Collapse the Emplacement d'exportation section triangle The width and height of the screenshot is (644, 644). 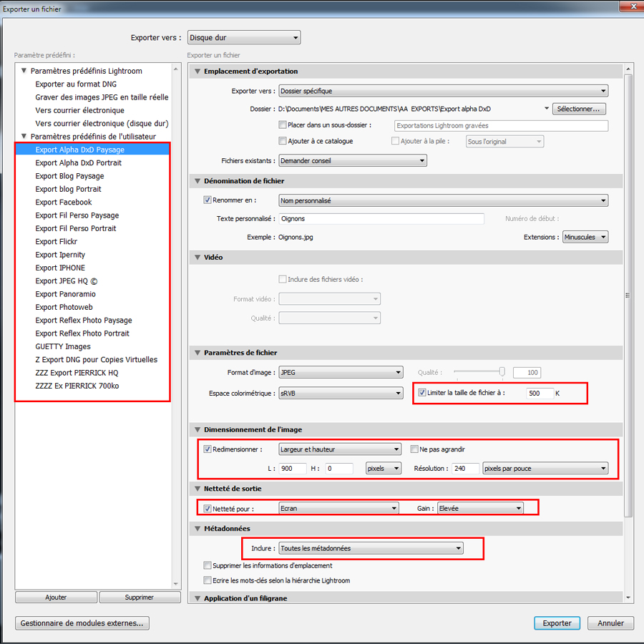[x=197, y=72]
